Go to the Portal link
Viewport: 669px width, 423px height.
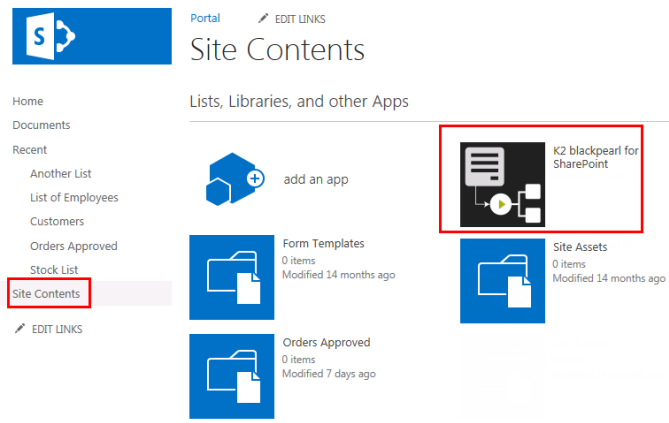click(x=205, y=18)
